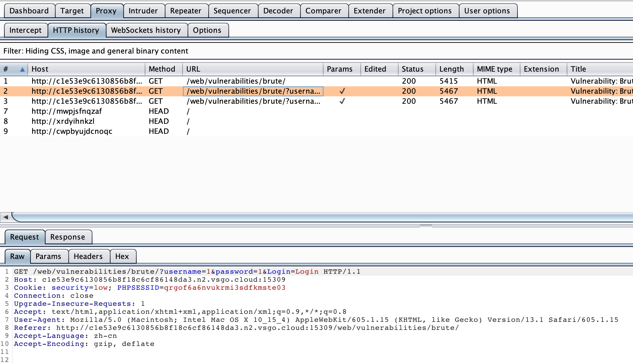Image resolution: width=633 pixels, height=364 pixels.
Task: Show the Request tab
Action: point(25,237)
